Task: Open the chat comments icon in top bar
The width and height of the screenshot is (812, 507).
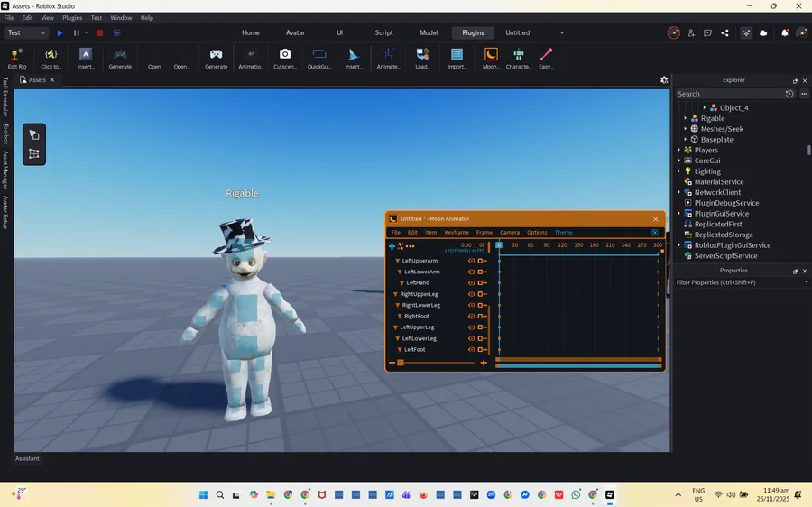Action: tap(707, 32)
